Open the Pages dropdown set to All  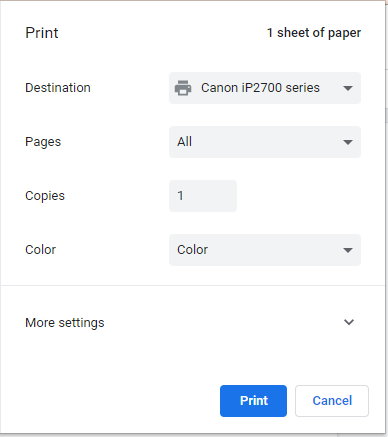(265, 142)
